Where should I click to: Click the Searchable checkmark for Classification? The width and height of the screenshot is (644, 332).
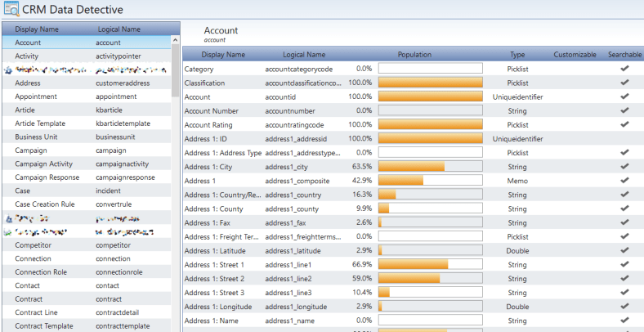(624, 83)
